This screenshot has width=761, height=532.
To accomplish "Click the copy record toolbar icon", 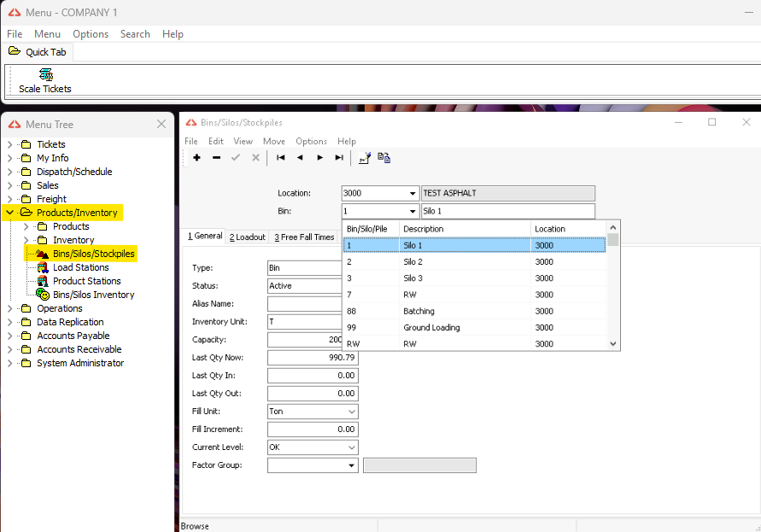I will tap(383, 157).
